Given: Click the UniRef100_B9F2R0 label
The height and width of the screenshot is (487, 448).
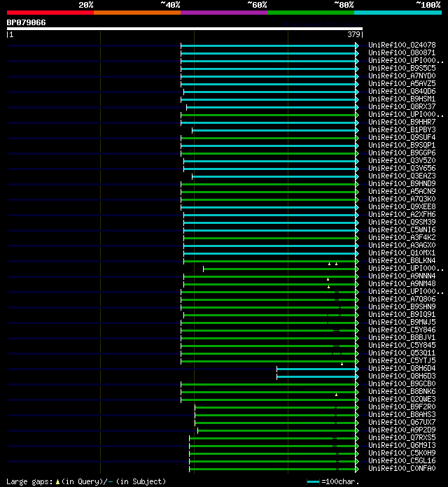Looking at the screenshot, I should [402, 407].
